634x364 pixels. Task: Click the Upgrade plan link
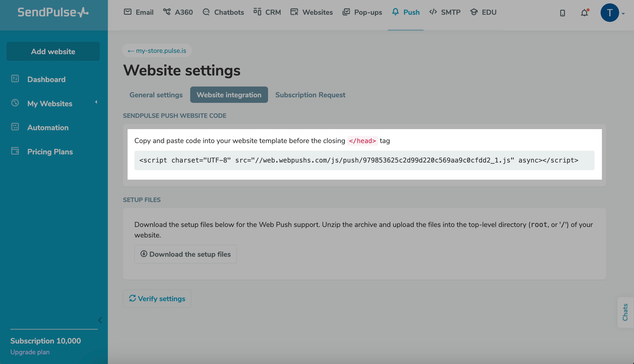click(30, 352)
